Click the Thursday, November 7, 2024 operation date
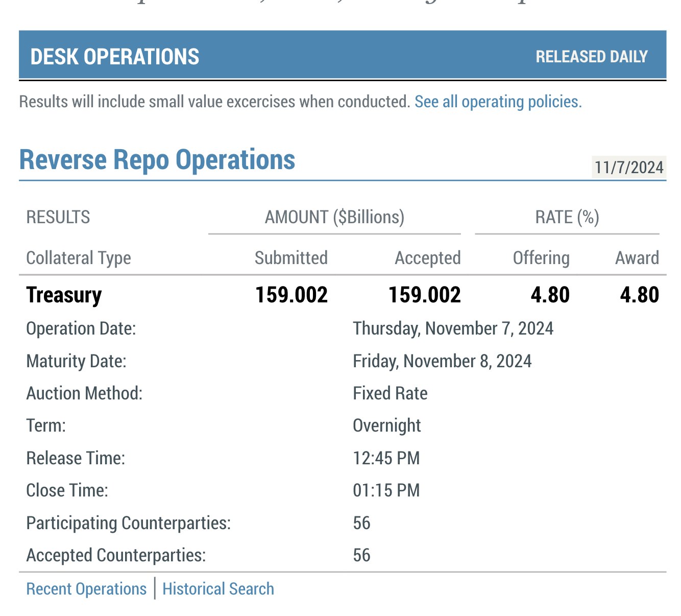Image resolution: width=681 pixels, height=616 pixels. 453,328
